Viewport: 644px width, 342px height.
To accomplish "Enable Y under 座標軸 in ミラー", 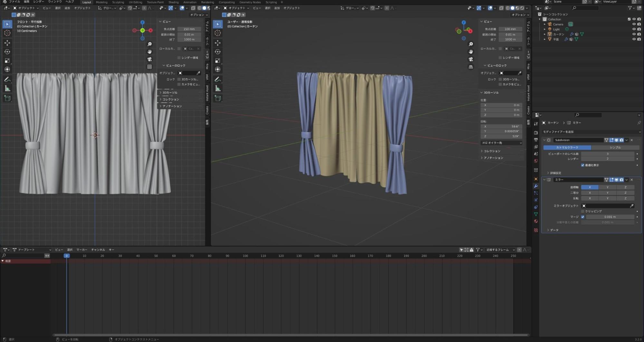I will coord(607,187).
